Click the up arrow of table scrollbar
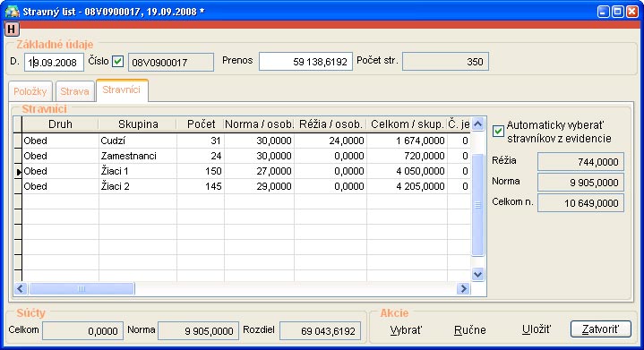644x350 pixels. (477, 124)
